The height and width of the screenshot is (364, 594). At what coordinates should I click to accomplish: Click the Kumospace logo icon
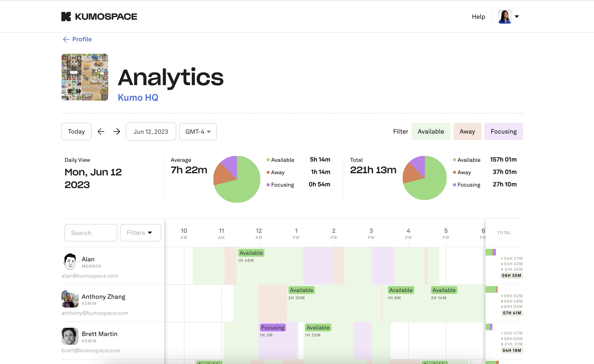tap(66, 17)
